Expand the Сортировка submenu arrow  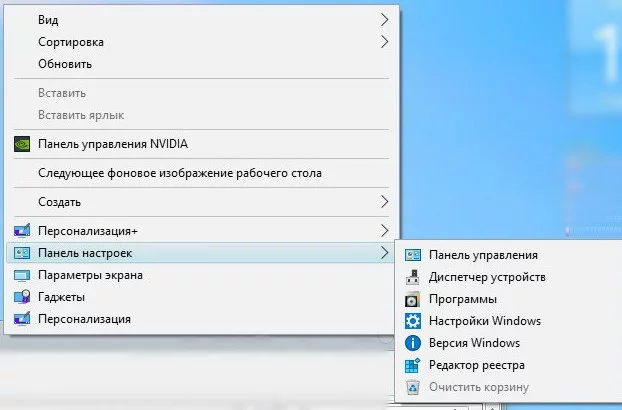pos(384,42)
